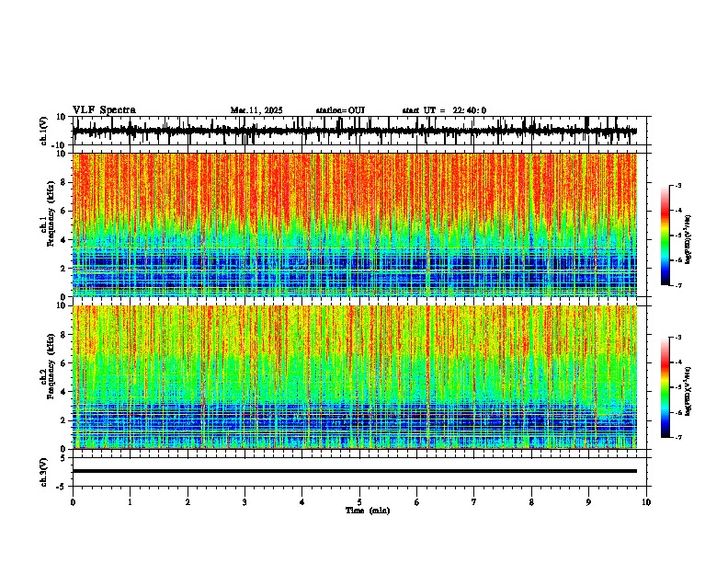Click time axis tick label "2"
Image resolution: width=728 pixels, height=563 pixels.
pos(188,502)
